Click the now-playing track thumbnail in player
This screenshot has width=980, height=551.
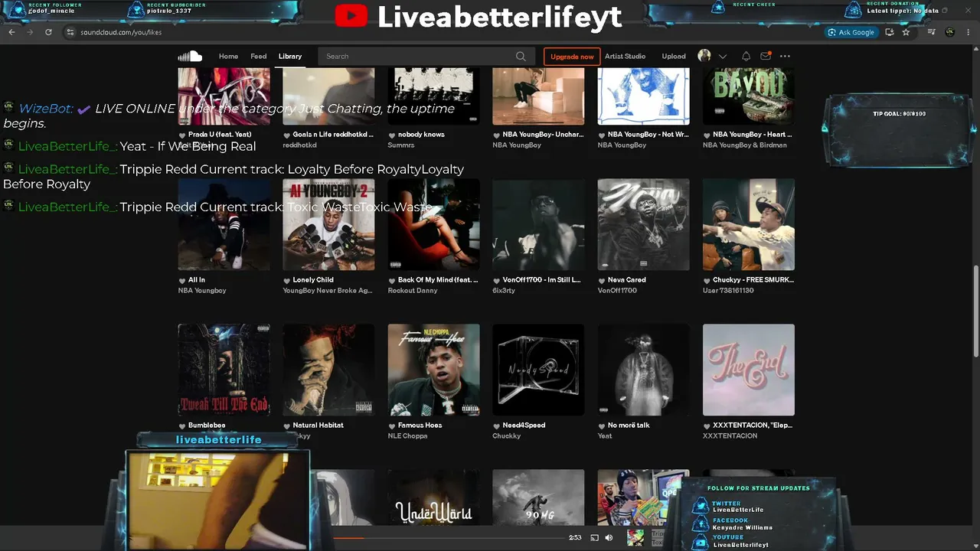[635, 537]
